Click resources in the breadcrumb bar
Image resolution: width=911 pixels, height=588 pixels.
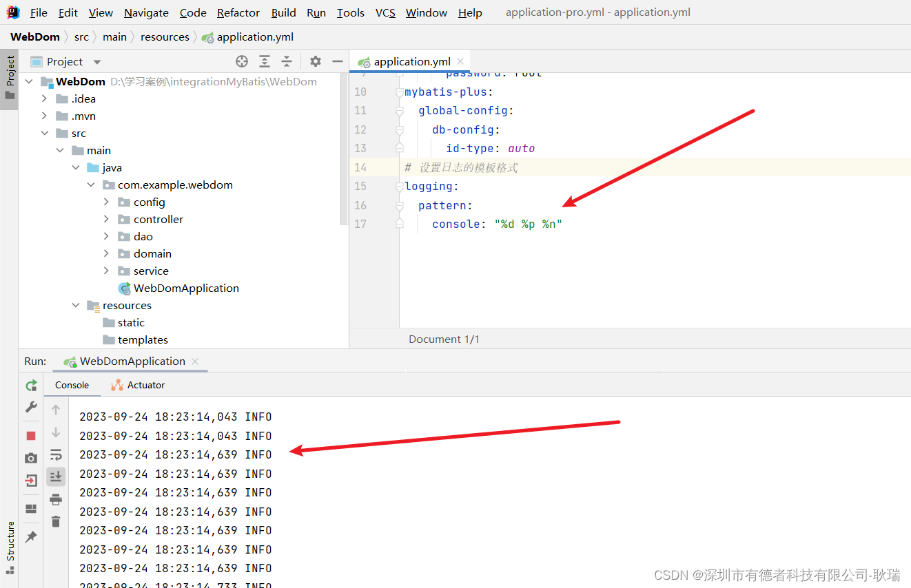coord(165,37)
